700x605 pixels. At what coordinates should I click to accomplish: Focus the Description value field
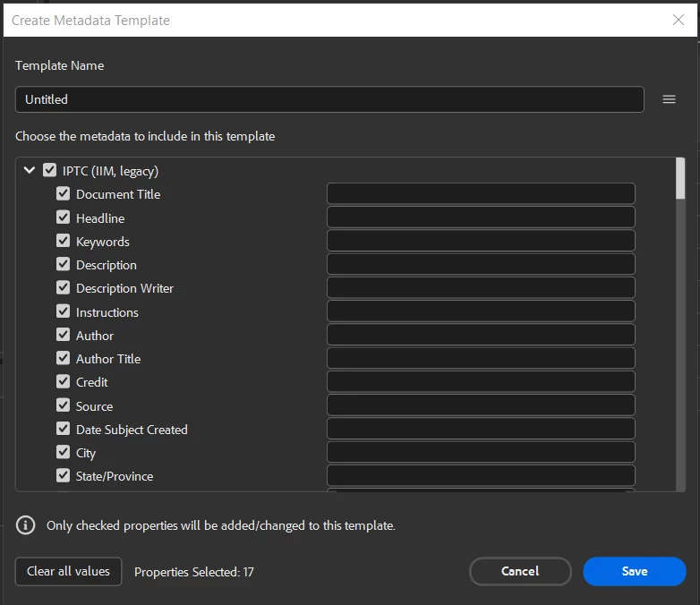481,264
